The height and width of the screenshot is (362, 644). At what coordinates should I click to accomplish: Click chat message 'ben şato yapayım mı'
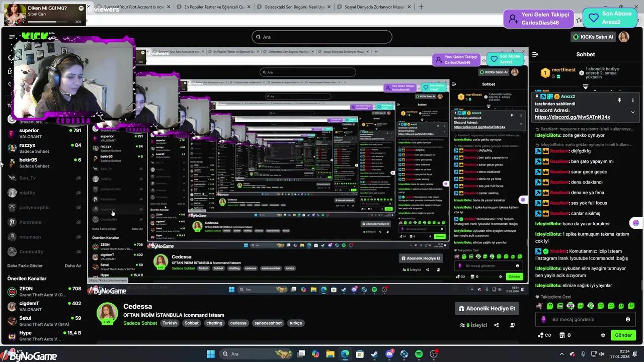(x=592, y=161)
